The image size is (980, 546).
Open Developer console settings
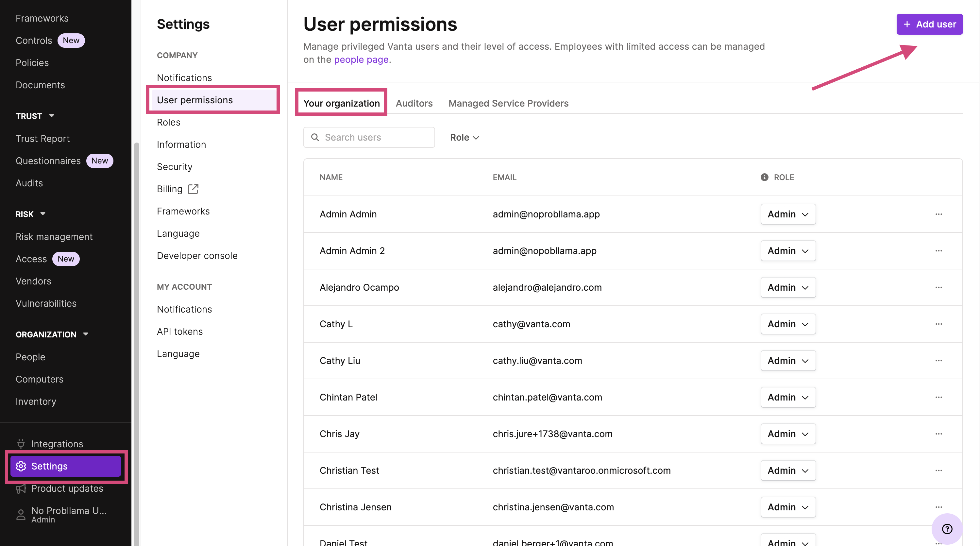tap(197, 256)
